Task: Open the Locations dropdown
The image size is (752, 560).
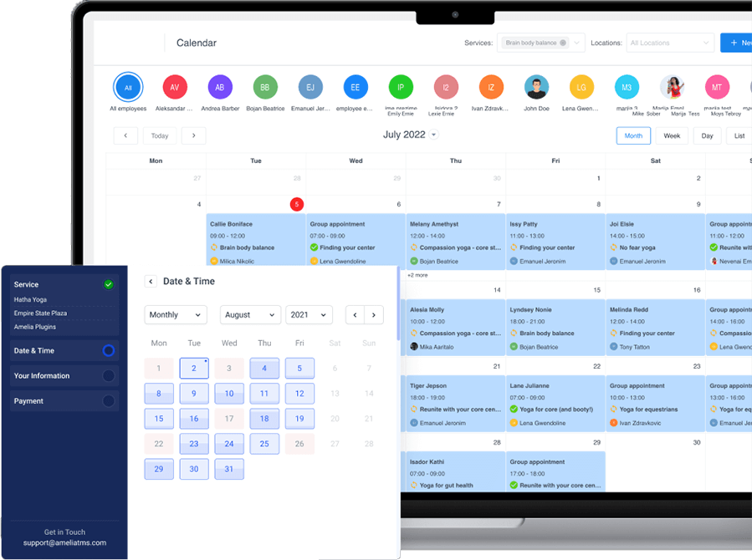Action: (x=671, y=43)
